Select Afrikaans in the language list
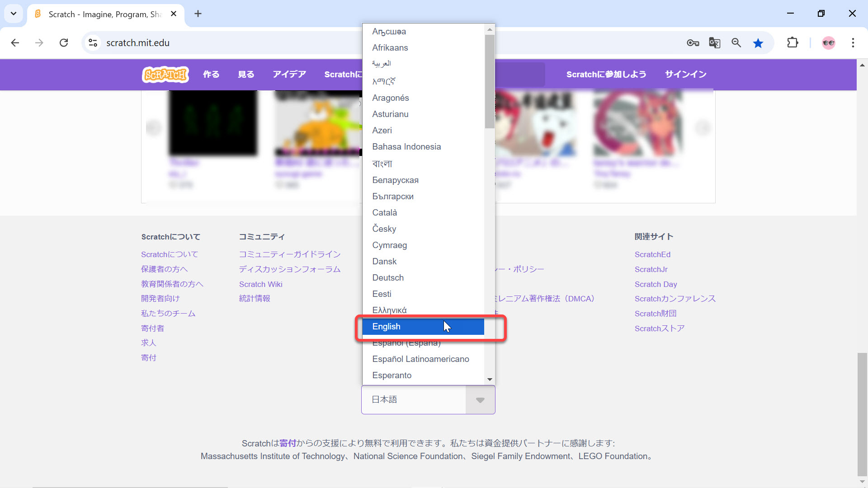 423,48
